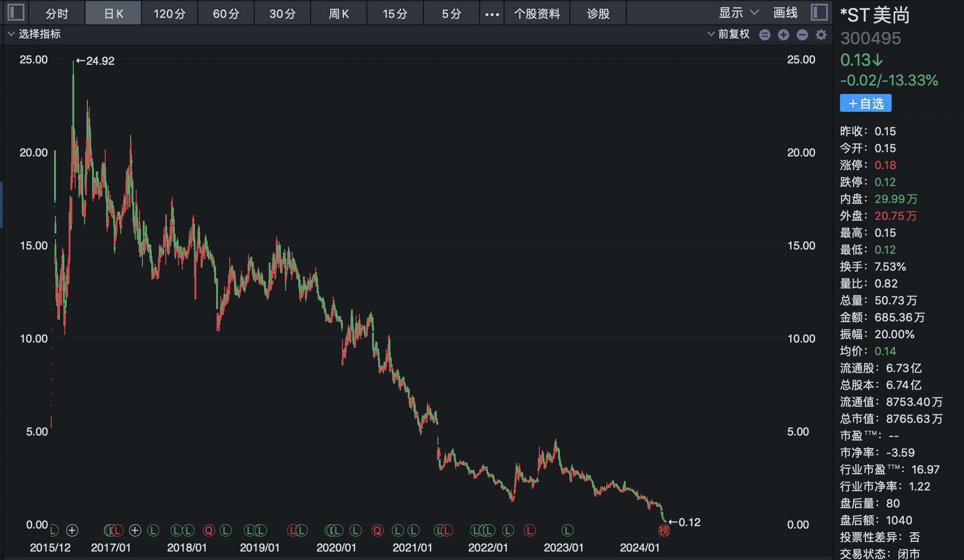Open the more timeframes ellipsis menu

click(492, 14)
